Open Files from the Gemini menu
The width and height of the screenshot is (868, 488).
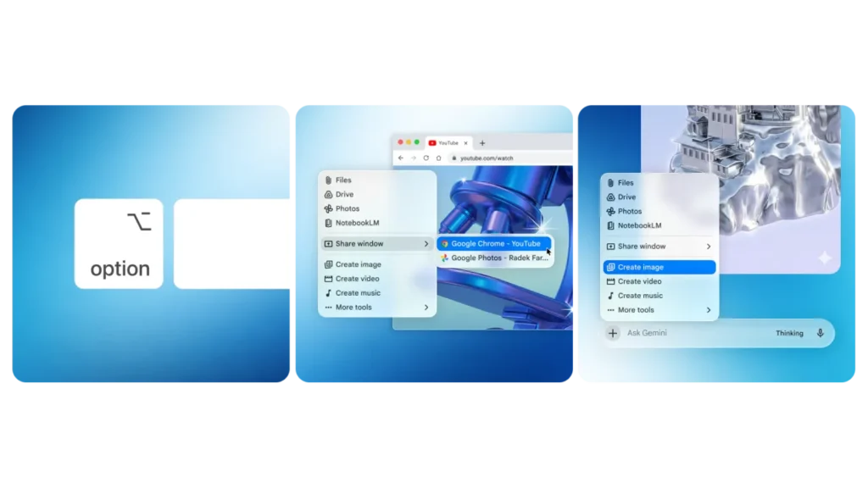point(625,182)
